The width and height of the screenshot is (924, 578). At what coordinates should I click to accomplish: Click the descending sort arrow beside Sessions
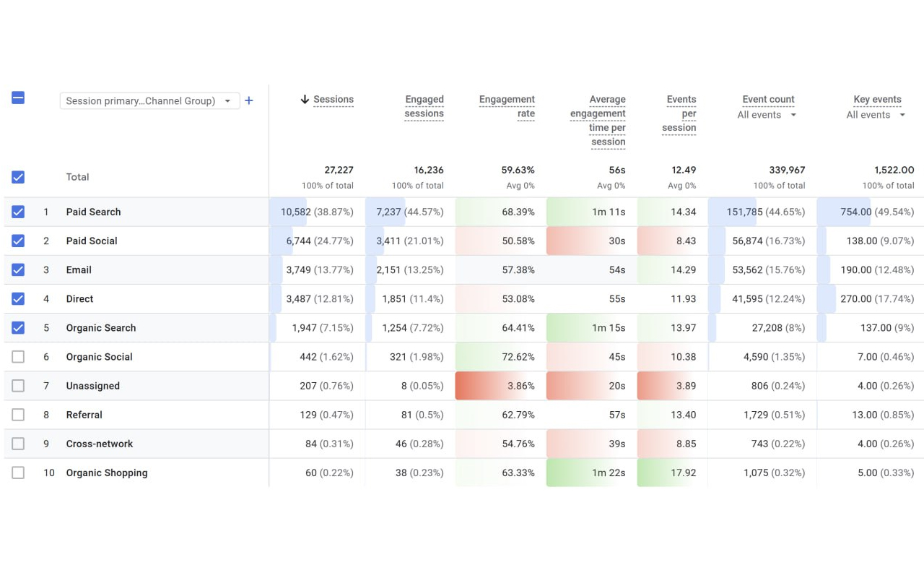(x=304, y=100)
